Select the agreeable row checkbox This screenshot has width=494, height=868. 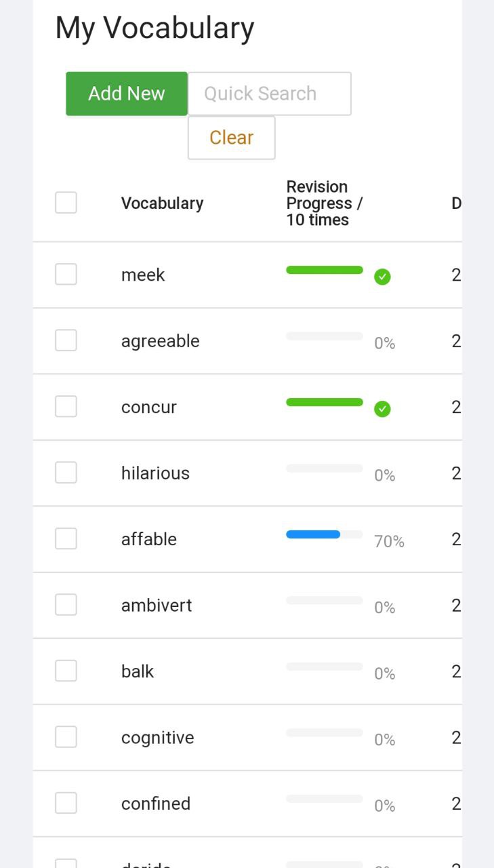(x=66, y=340)
